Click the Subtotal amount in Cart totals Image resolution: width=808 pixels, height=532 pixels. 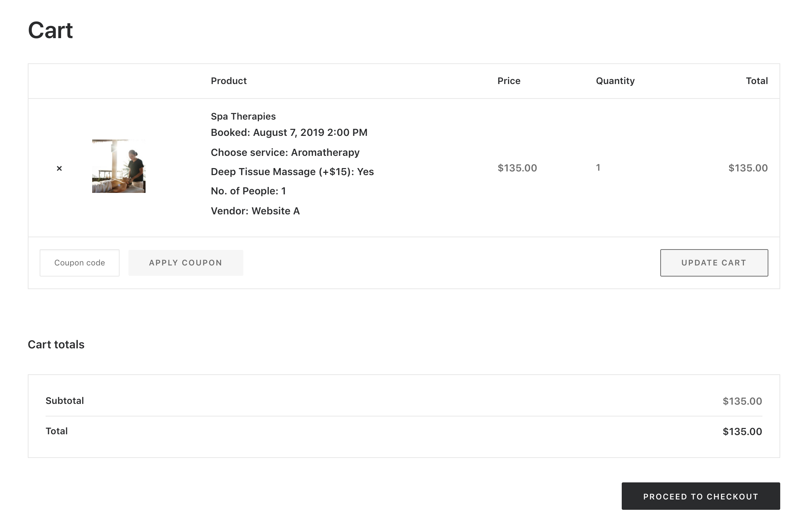tap(742, 401)
